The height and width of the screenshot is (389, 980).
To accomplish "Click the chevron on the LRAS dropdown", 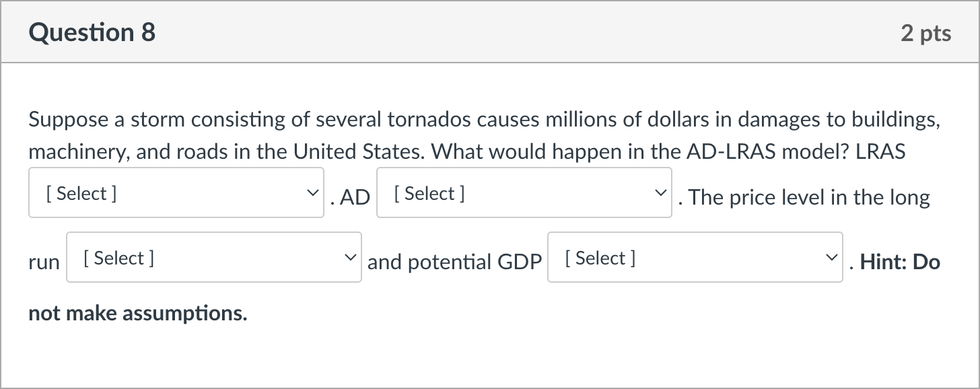I will click(312, 192).
